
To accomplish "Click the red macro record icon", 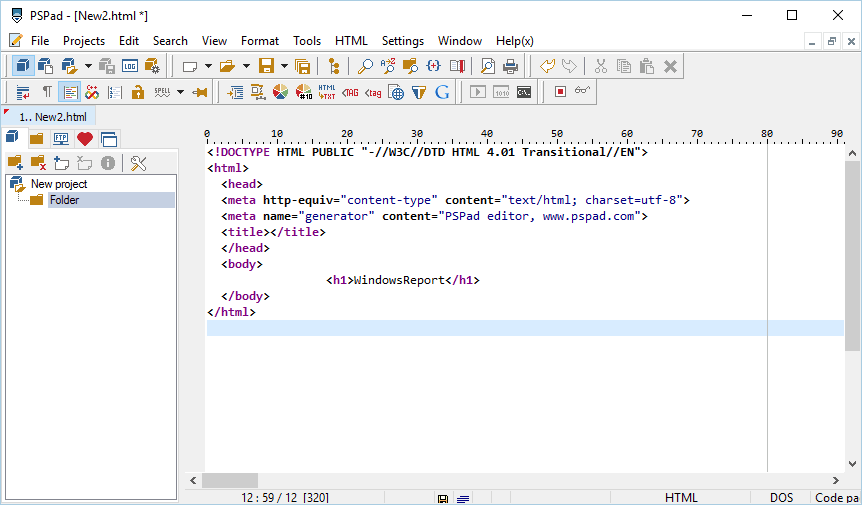I will point(560,92).
